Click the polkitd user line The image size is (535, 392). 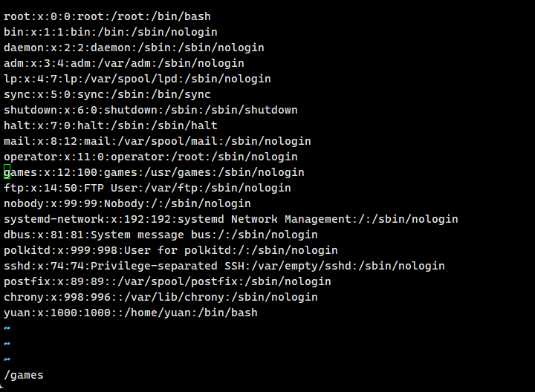tap(170, 250)
